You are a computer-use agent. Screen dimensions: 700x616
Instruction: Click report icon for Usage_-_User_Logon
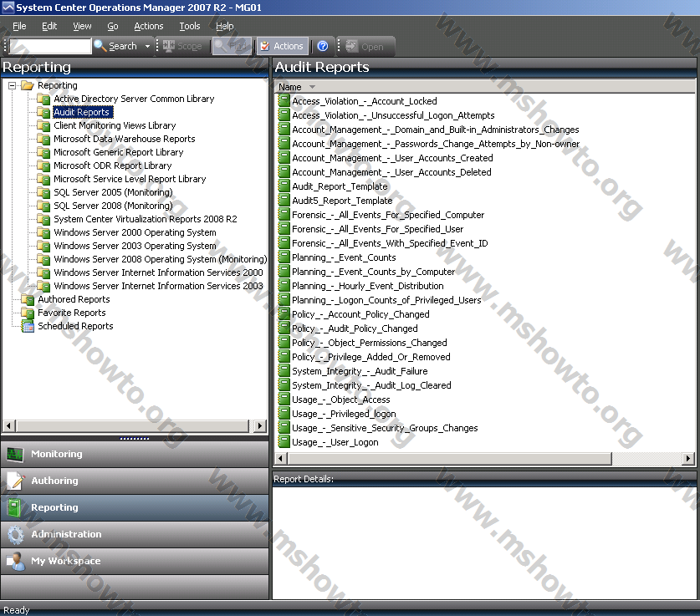284,442
